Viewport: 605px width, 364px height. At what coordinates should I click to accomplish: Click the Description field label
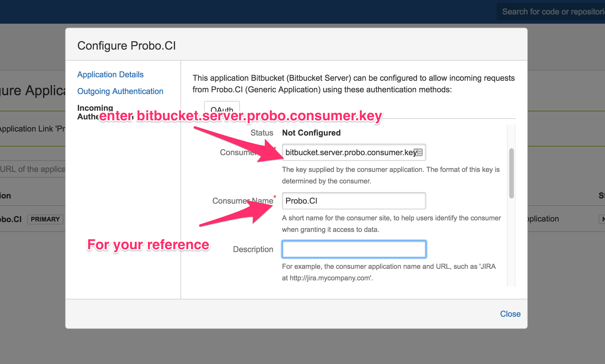tap(253, 249)
